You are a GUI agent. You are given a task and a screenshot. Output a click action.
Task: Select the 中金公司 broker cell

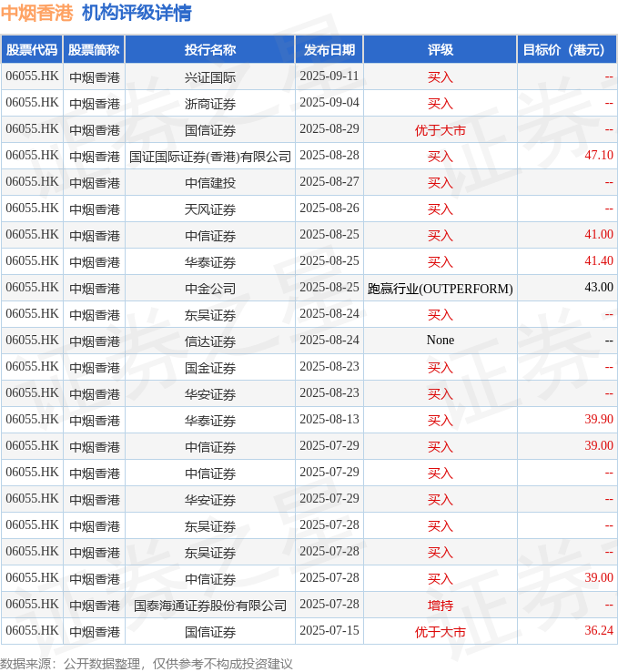pyautogui.click(x=210, y=289)
